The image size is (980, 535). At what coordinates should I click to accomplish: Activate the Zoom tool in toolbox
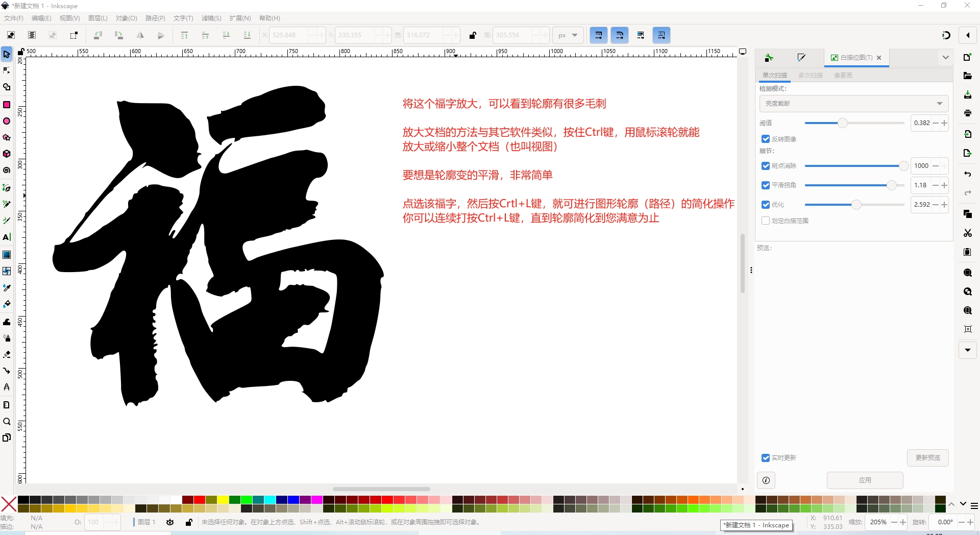[7, 422]
